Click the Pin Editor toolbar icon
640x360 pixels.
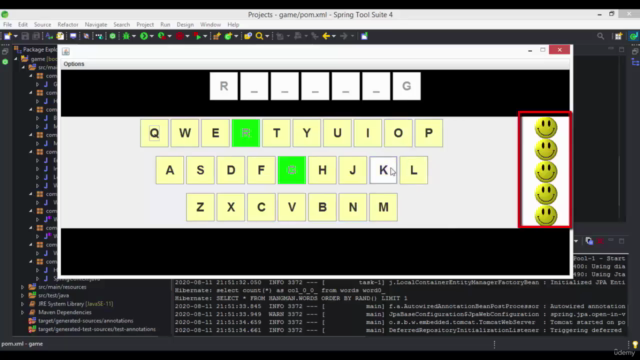click(364, 36)
